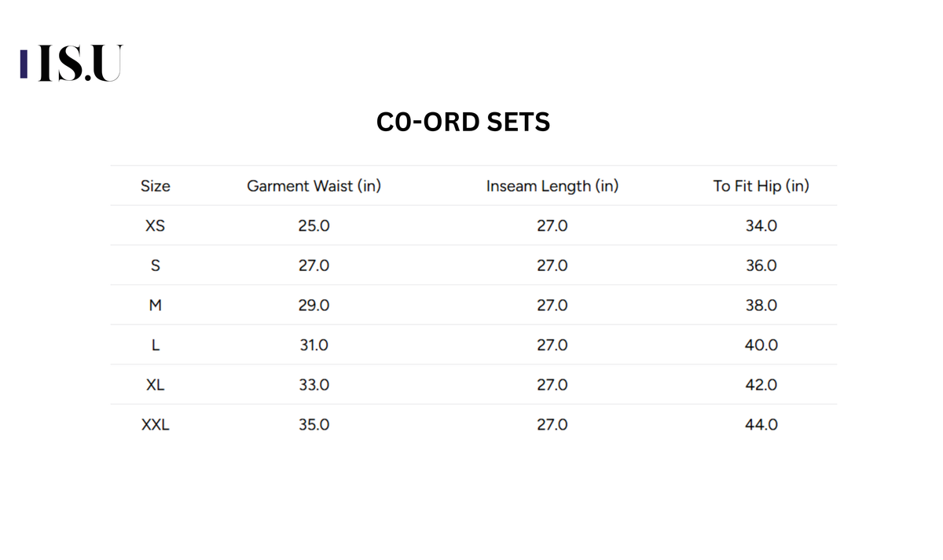Select the L size row label
This screenshot has width=943, height=560.
(156, 345)
